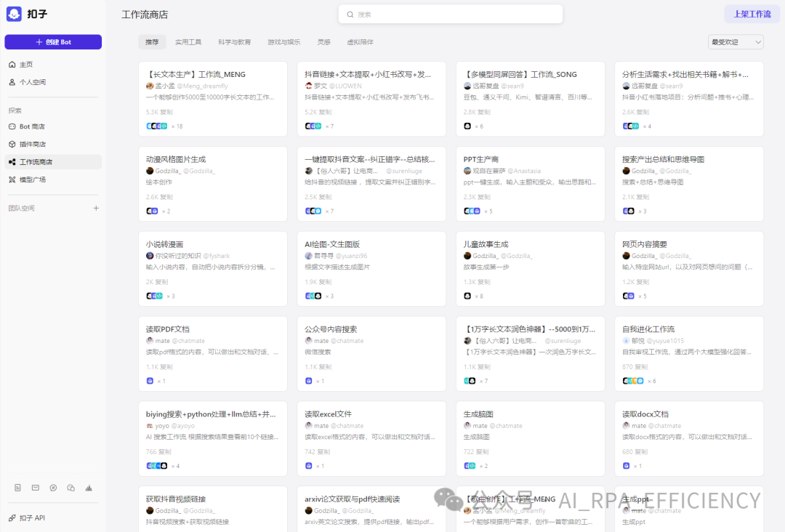The image size is (785, 532).
Task: Click 分析生活需求+找出相关书籍 card title
Action: click(685, 75)
